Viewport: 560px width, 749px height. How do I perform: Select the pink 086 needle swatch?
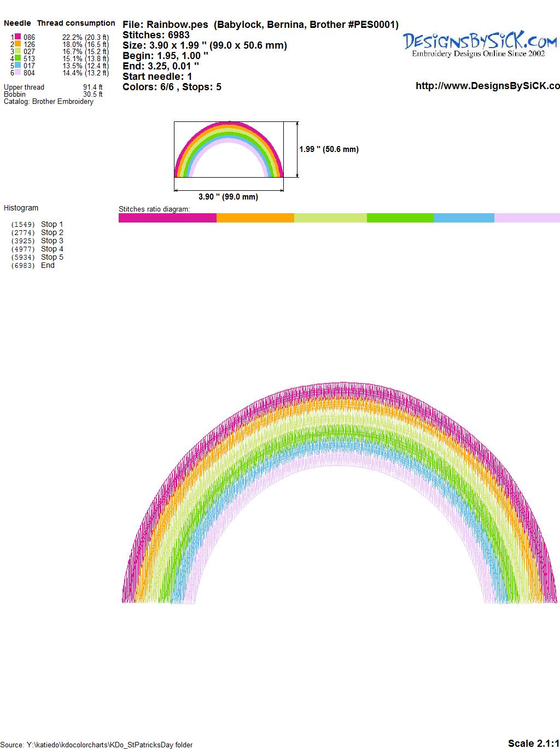point(17,37)
